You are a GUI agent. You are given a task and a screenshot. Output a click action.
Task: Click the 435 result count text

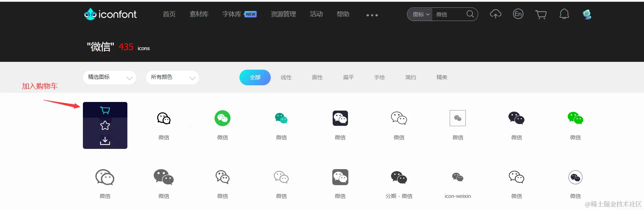pos(126,47)
